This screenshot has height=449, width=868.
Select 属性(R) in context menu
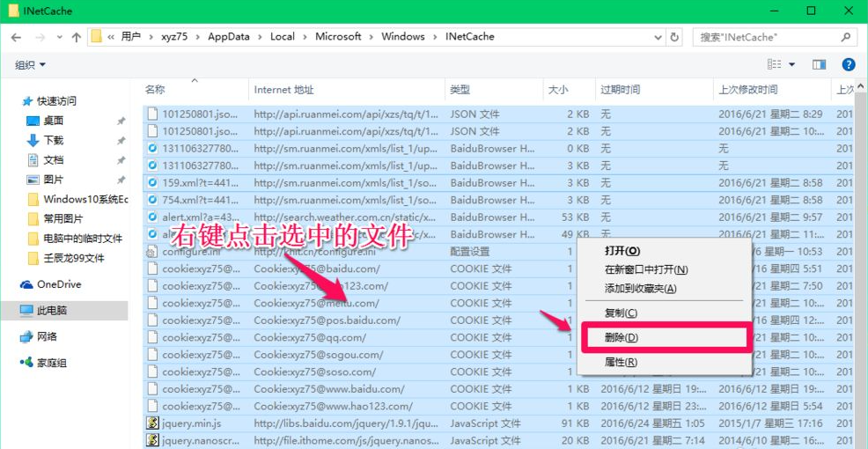tap(621, 363)
